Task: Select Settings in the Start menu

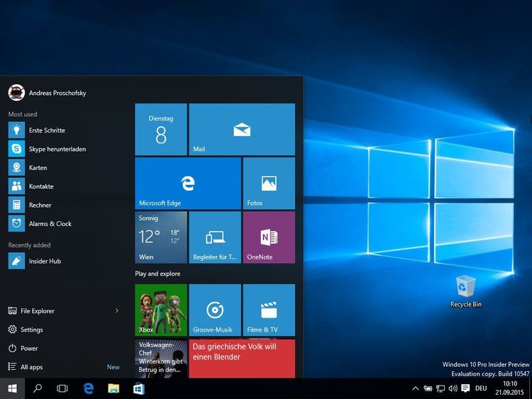Action: pos(31,330)
